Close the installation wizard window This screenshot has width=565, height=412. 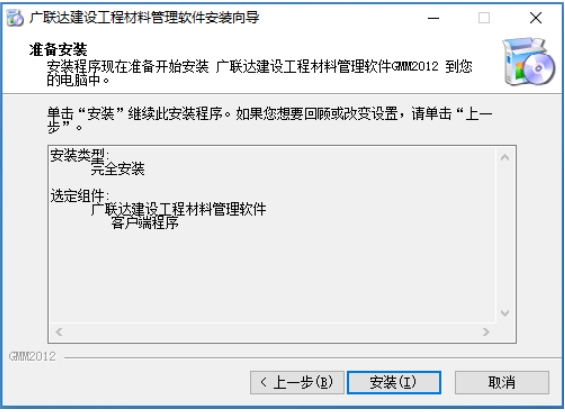tap(535, 18)
